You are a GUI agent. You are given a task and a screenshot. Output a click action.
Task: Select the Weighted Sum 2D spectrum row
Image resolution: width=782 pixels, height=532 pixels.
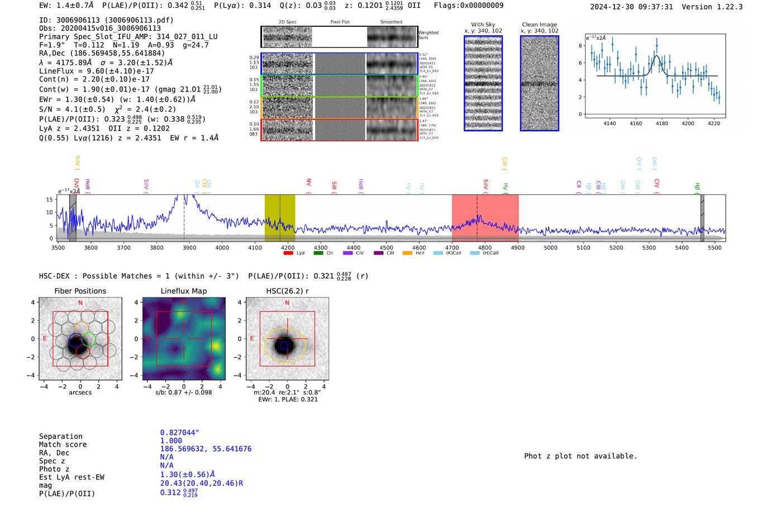[x=339, y=37]
